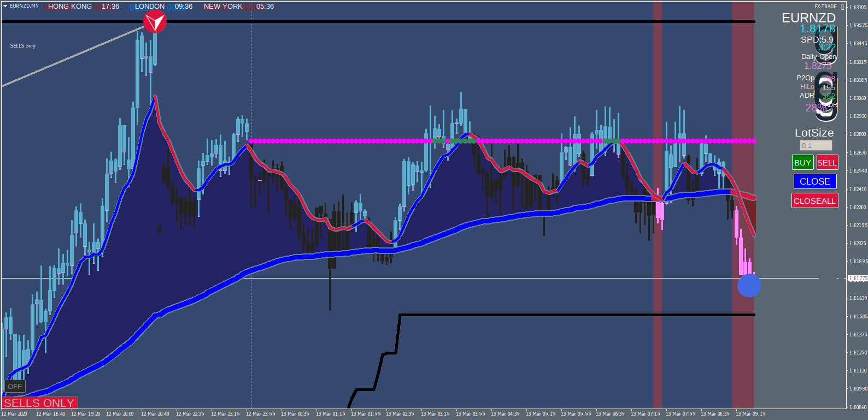This screenshot has height=420, width=868.
Task: Click the red SELLS ONLY button
Action: coord(39,403)
